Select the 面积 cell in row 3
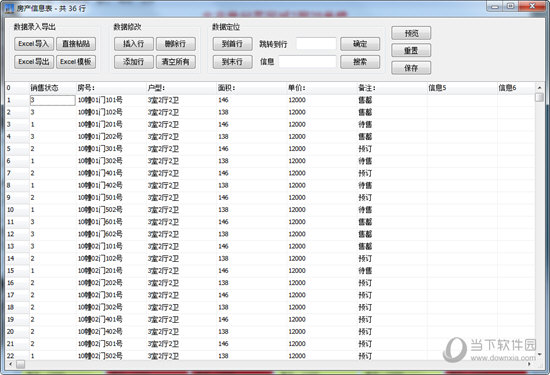550x375 pixels. pos(251,125)
